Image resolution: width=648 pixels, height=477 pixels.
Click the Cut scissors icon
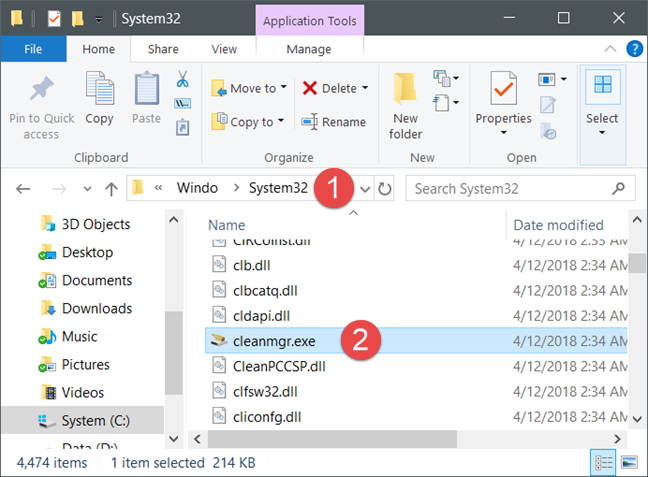[182, 79]
